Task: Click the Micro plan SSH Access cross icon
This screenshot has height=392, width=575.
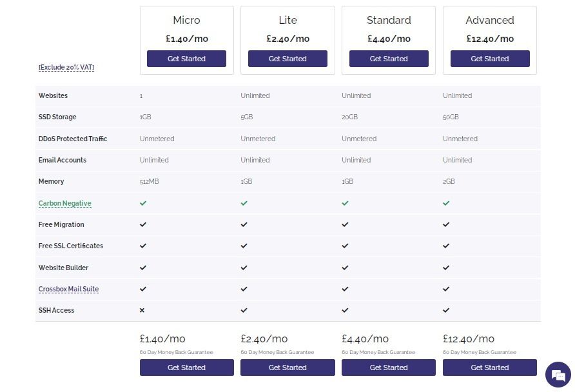Action: click(x=142, y=310)
